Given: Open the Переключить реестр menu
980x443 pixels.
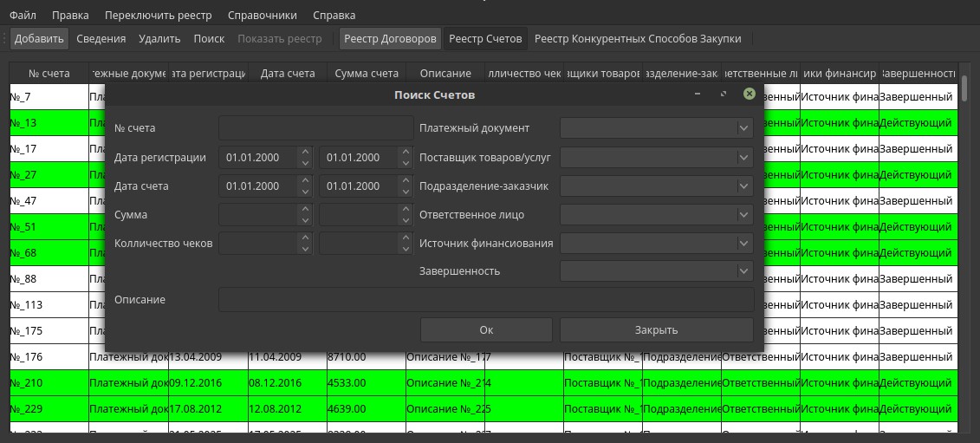Looking at the screenshot, I should (x=158, y=15).
